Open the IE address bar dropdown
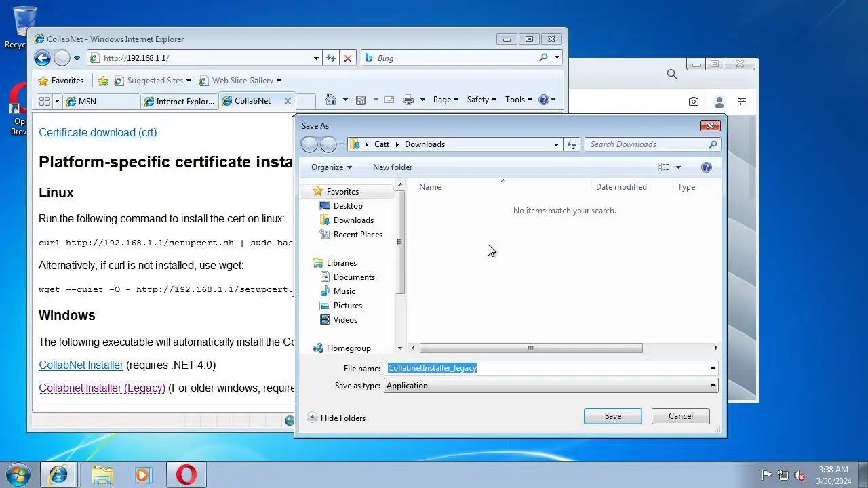Viewport: 868px width, 488px height. (x=316, y=58)
